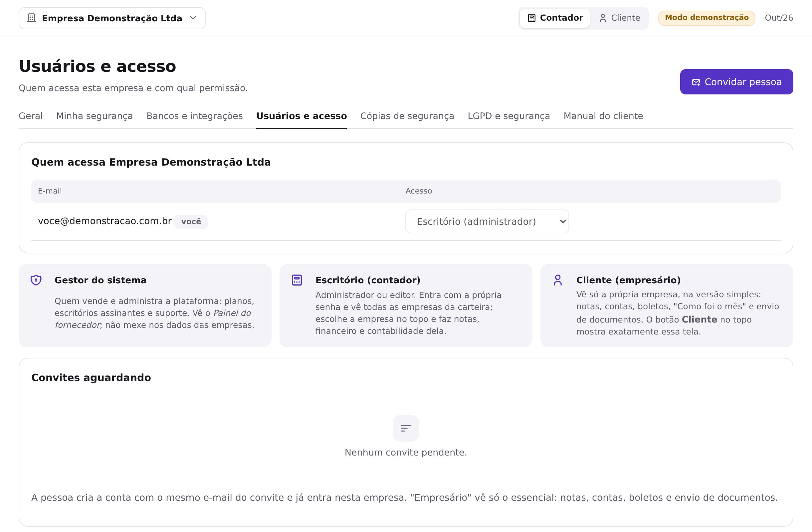
Task: Click the Acesso column header
Action: point(419,191)
